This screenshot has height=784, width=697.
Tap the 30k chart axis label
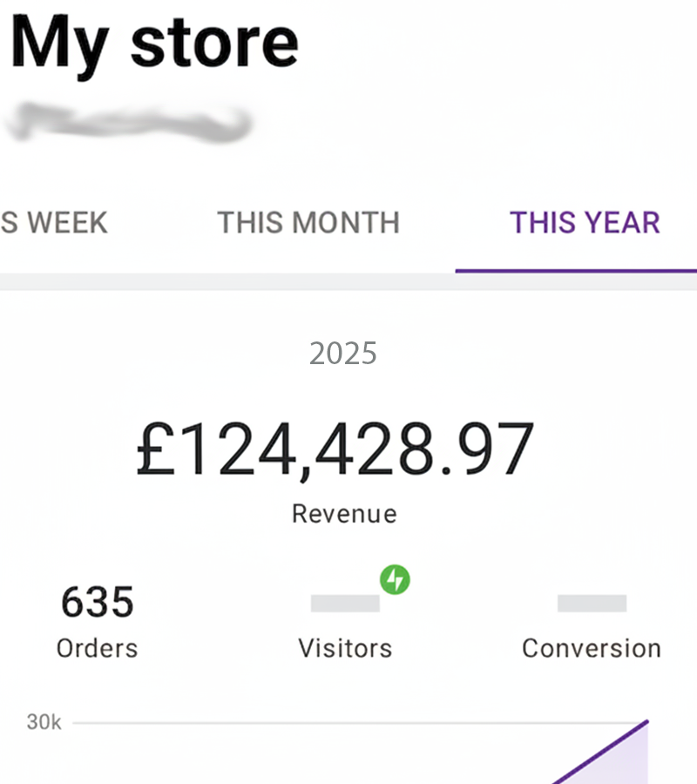click(44, 722)
